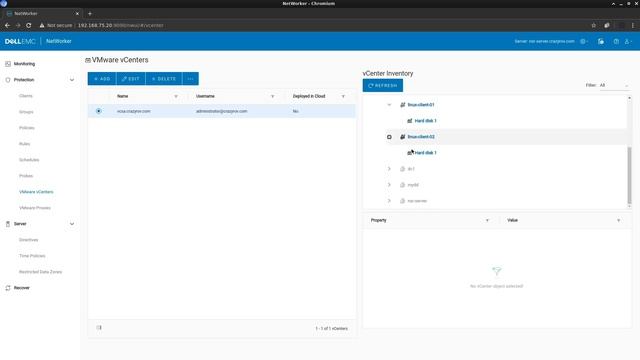640x360 pixels.
Task: Open Restricted Data Zones
Action: tap(40, 272)
